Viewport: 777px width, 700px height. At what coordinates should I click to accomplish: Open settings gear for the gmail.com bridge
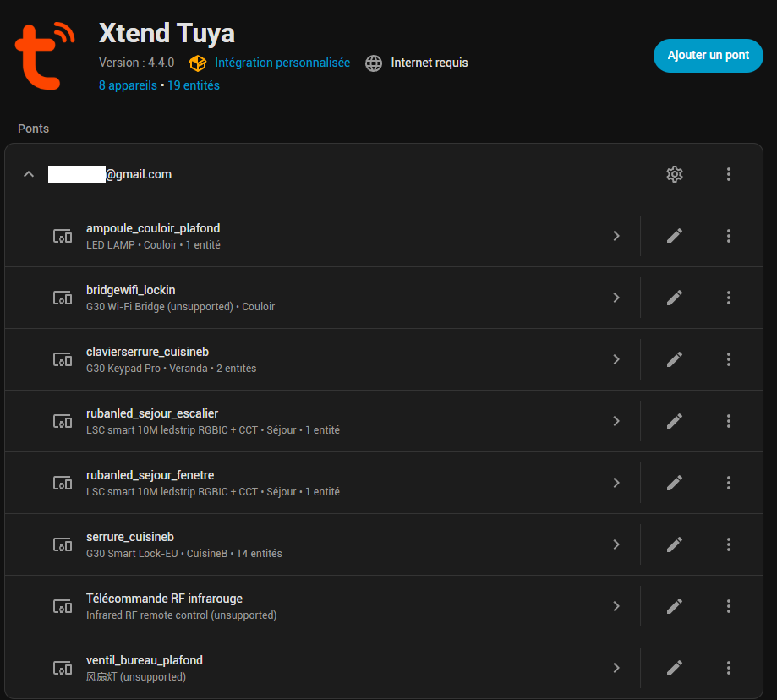tap(674, 174)
